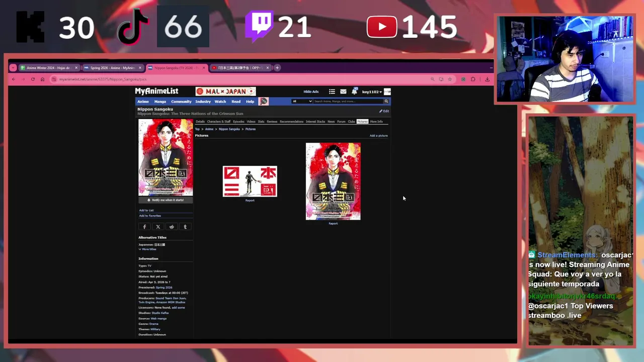The width and height of the screenshot is (644, 362).
Task: Open the key1102 user dropdown
Action: tap(372, 92)
